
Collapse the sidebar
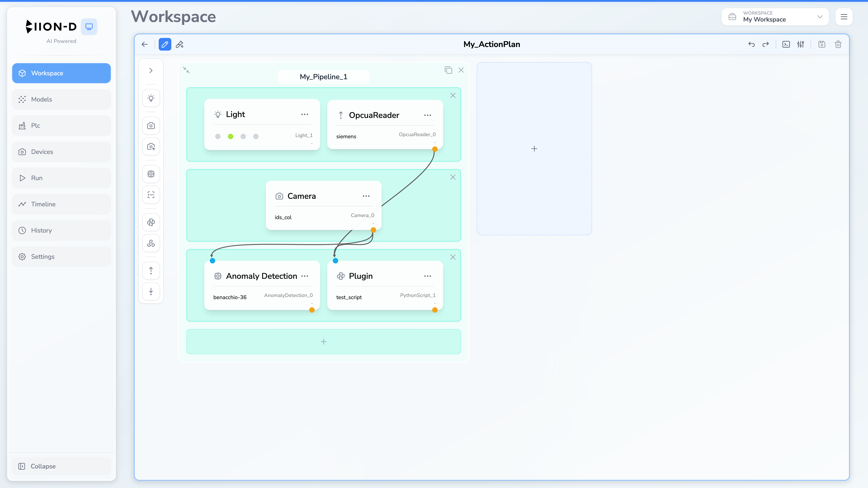point(61,466)
